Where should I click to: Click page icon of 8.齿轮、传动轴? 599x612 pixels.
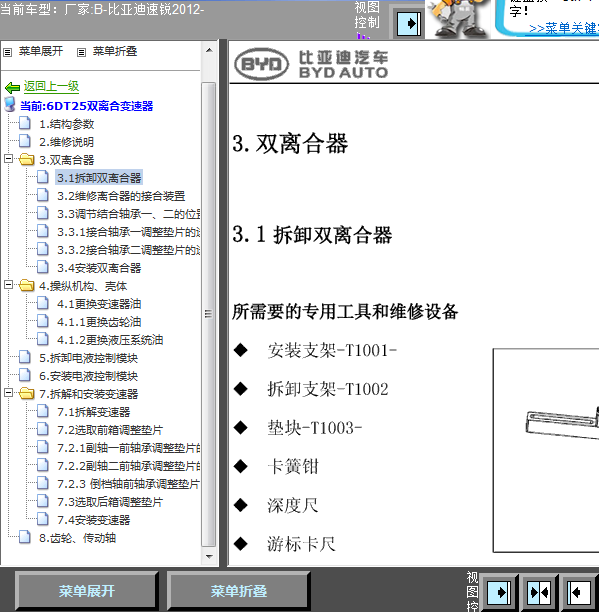pyautogui.click(x=25, y=537)
